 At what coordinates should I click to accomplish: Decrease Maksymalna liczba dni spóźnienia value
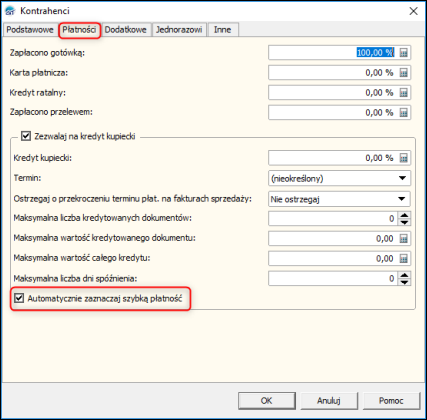(x=404, y=282)
